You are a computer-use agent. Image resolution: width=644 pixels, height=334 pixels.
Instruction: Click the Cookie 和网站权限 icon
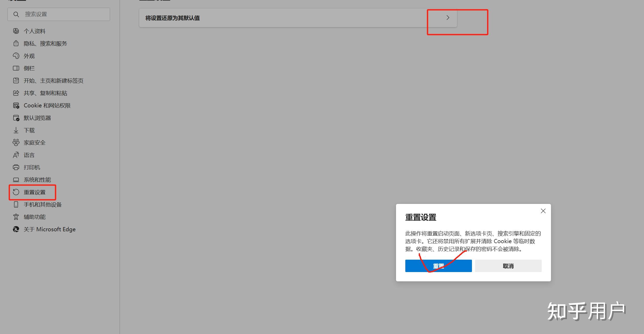[16, 105]
